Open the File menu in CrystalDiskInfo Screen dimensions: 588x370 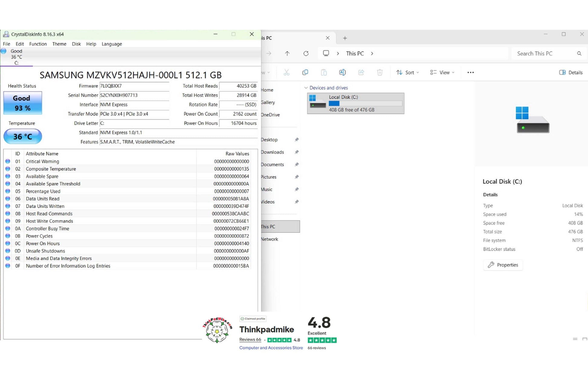7,44
